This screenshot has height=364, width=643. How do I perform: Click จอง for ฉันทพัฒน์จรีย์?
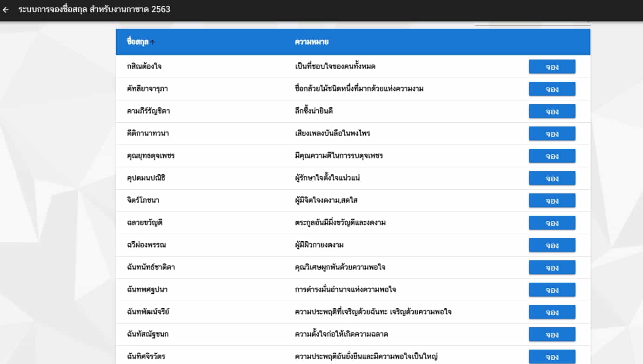pyautogui.click(x=552, y=312)
